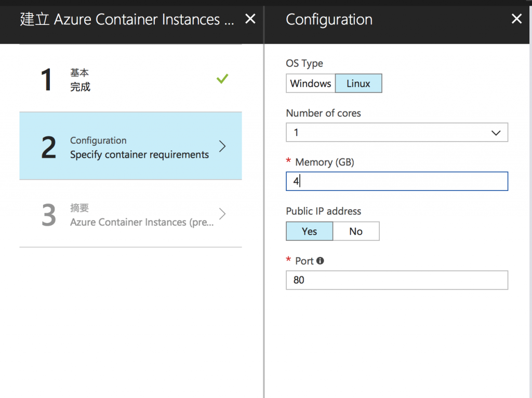Click chevron arrow on step 3 摘要
Screen dimensions: 532x398
click(222, 214)
